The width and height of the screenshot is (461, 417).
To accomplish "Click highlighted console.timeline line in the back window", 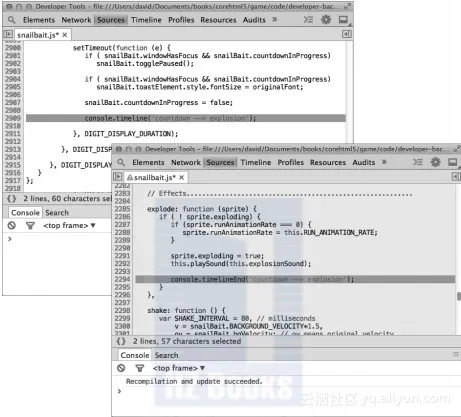I will [x=186, y=118].
